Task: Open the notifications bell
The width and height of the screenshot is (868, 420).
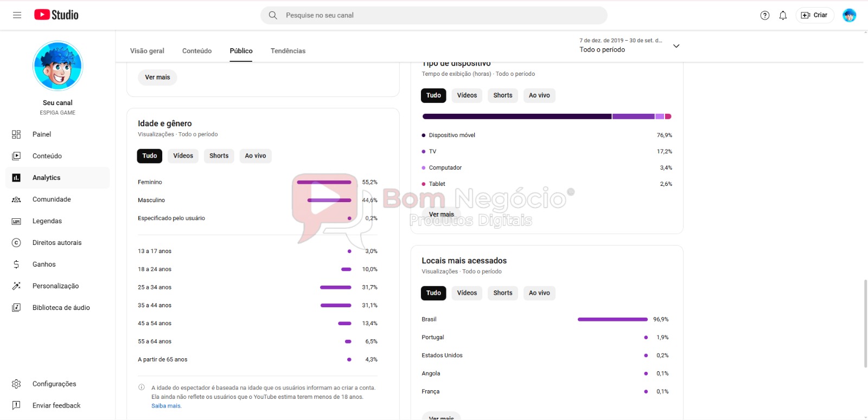Action: tap(783, 15)
